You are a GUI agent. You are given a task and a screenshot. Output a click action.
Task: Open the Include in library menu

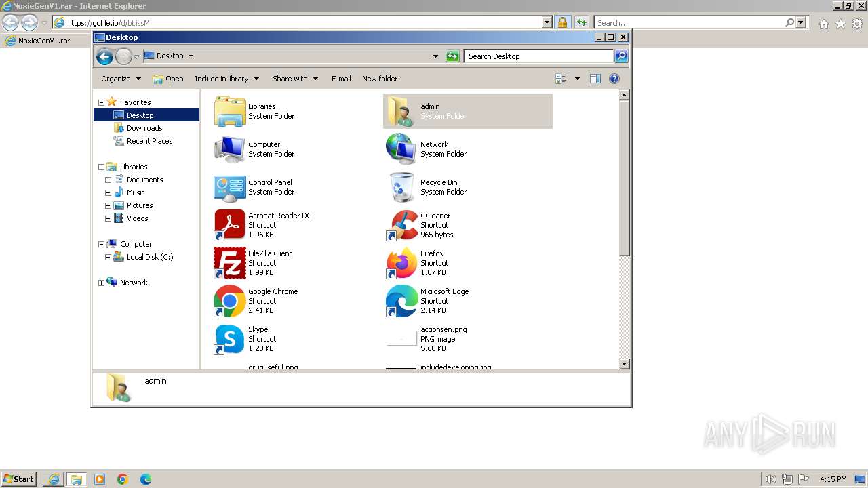226,79
